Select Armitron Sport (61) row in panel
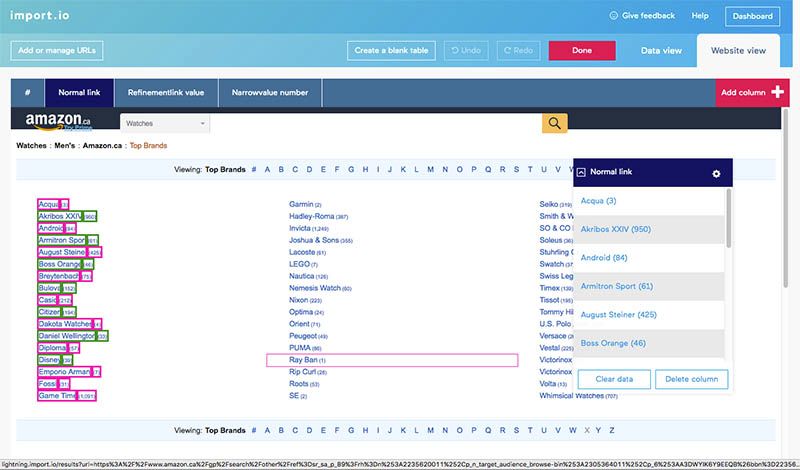 point(649,287)
